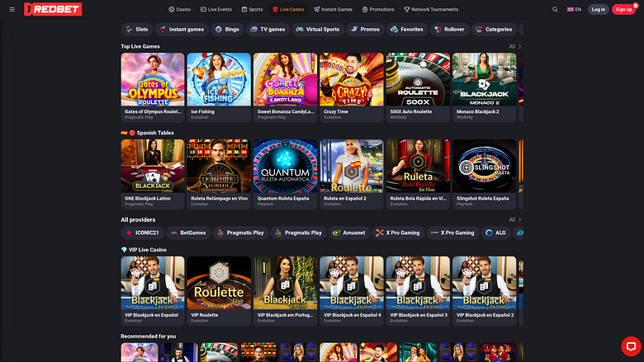Select the Virtual Sports category chip

pyautogui.click(x=318, y=30)
